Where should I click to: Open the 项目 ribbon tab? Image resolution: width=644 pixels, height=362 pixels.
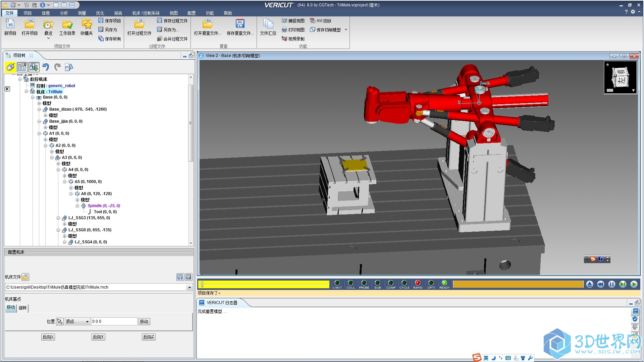[28, 13]
